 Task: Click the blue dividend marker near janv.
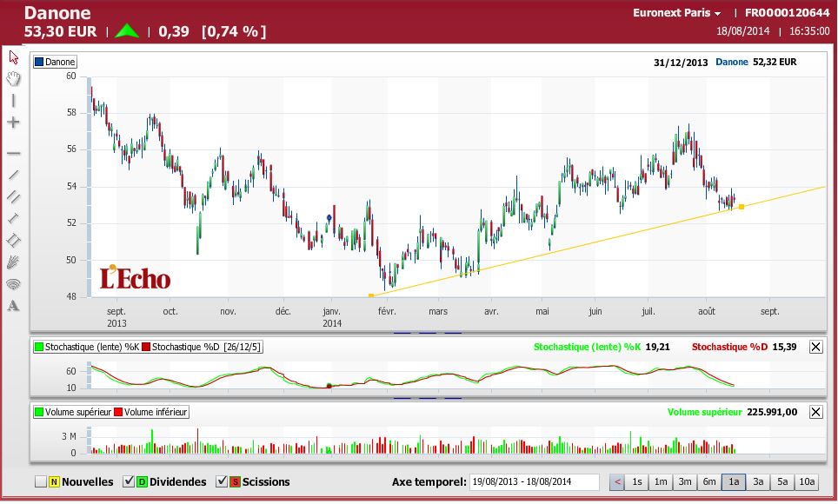(x=329, y=217)
